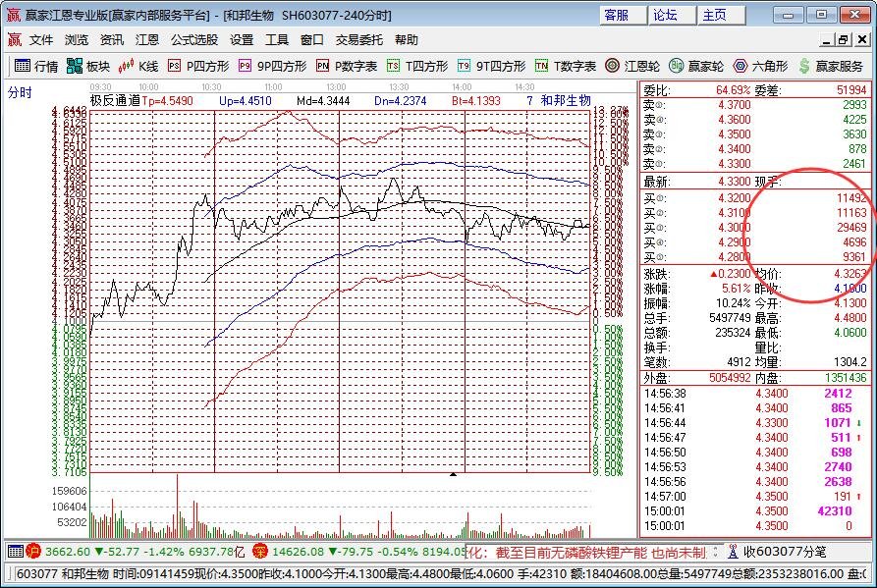Click the 总手 5497749 value
The image size is (877, 588).
tap(730, 318)
